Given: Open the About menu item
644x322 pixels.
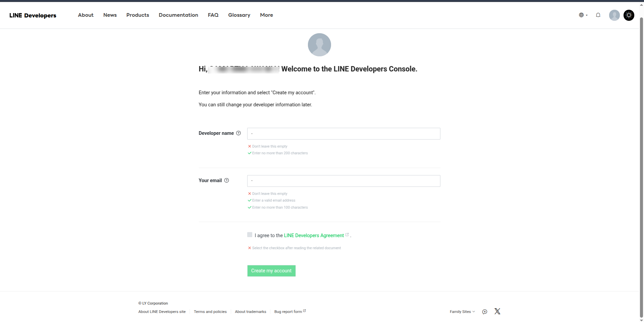Looking at the screenshot, I should pos(86,15).
